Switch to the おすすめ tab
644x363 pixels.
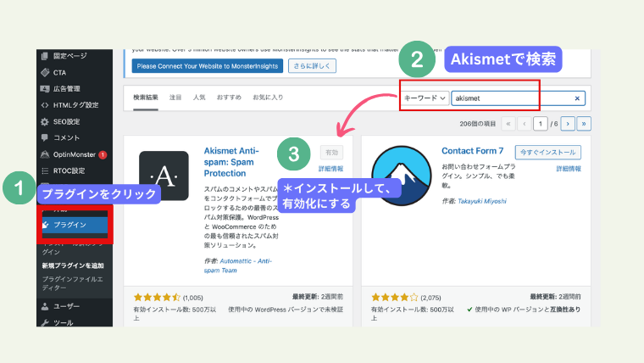coord(229,98)
